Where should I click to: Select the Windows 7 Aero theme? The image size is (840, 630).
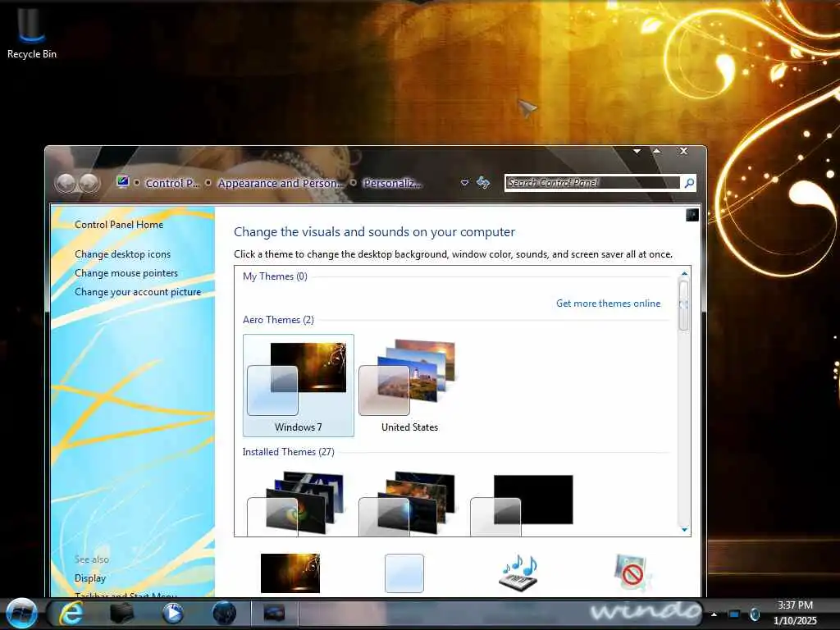299,386
